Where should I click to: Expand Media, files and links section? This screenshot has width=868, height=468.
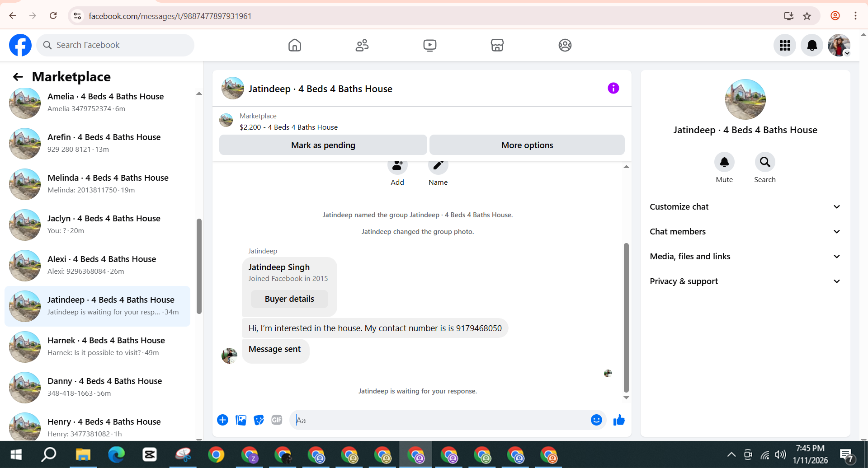coord(745,256)
